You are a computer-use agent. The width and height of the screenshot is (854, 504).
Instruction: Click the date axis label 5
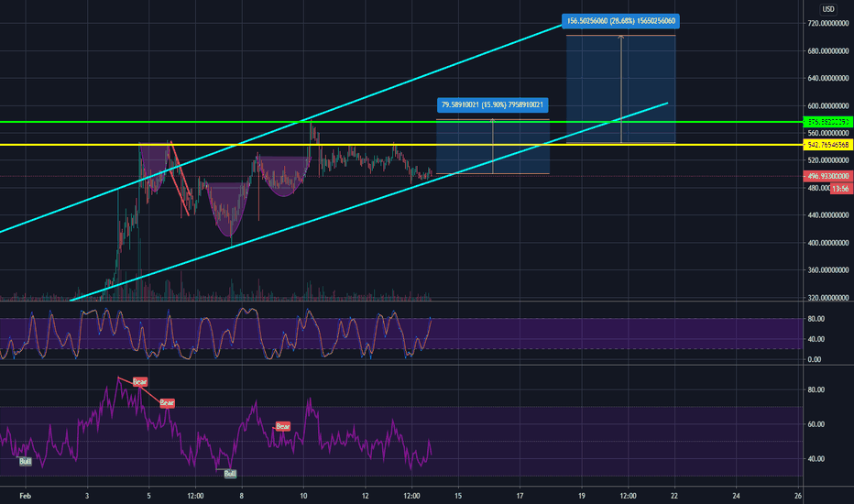(148, 496)
